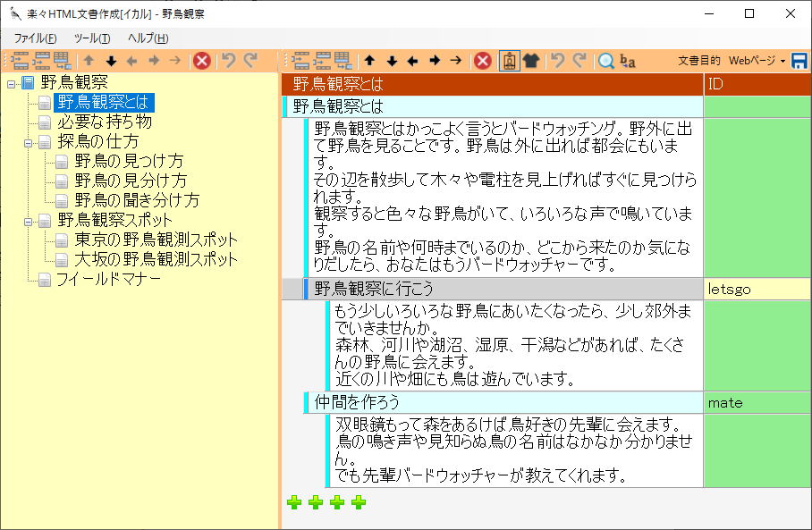Click the black down arrow in left toolbar
The image size is (812, 530).
pyautogui.click(x=111, y=61)
